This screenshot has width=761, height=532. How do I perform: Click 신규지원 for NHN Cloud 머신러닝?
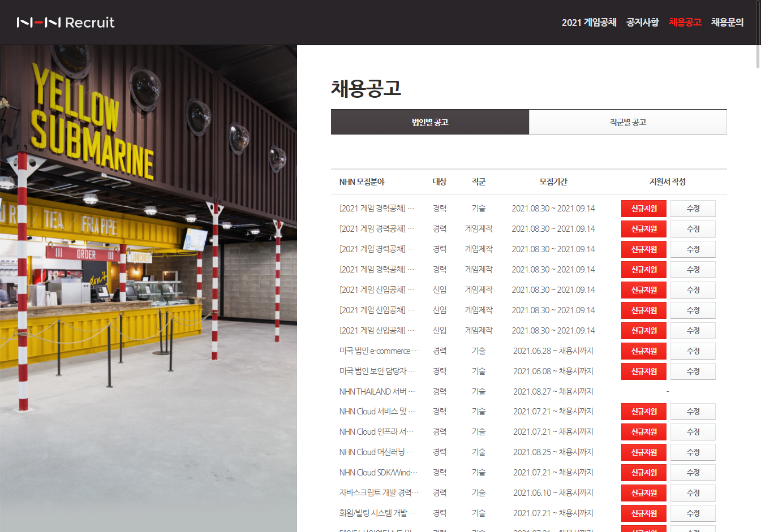644,452
